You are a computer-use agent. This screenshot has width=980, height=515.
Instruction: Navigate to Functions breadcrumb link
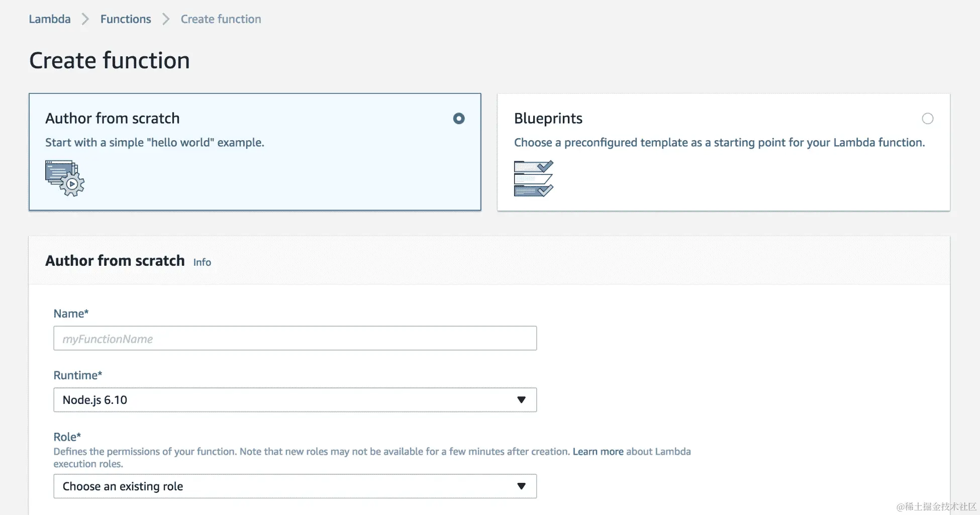pyautogui.click(x=126, y=19)
